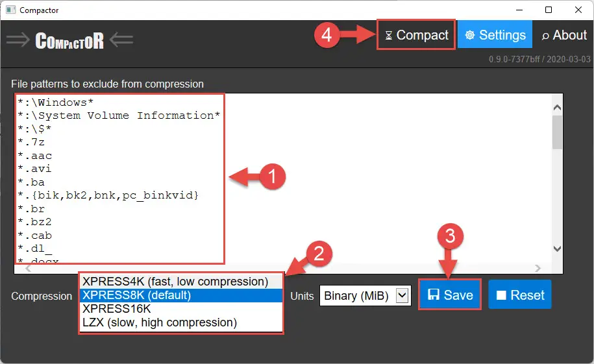Open the Compact tab
This screenshot has height=364, width=594.
point(416,35)
